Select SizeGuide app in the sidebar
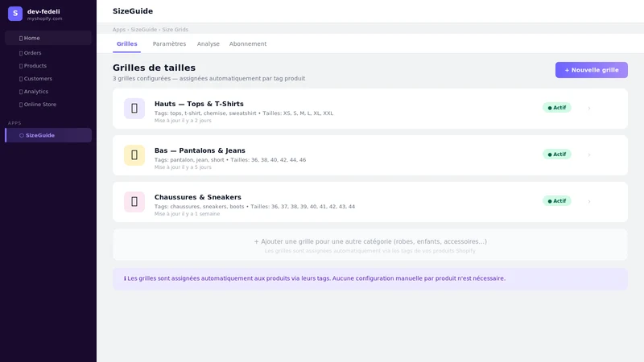644x362 pixels. 48,135
